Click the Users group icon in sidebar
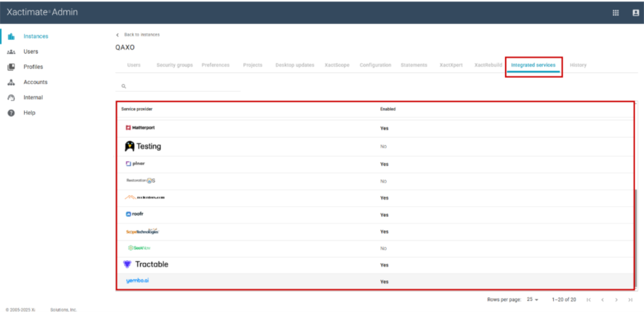Screen dimensions: 644x312 coord(12,52)
